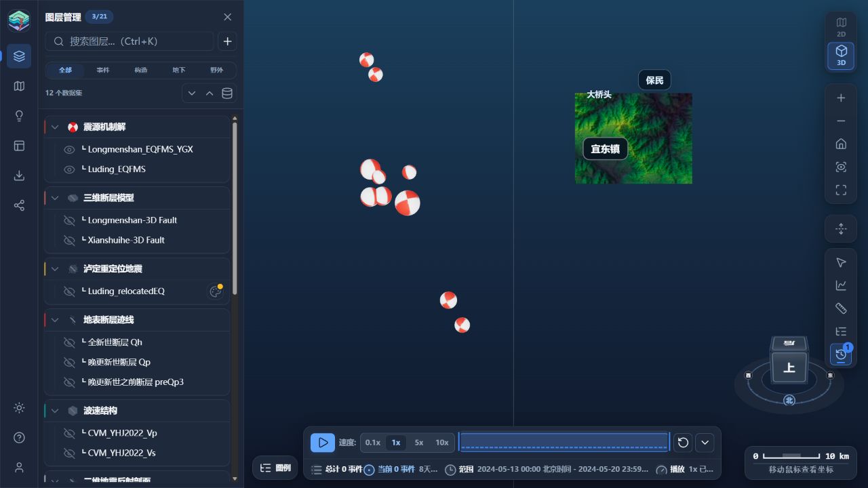Open the layers panel in the sidebar
The height and width of the screenshot is (488, 868).
click(19, 56)
